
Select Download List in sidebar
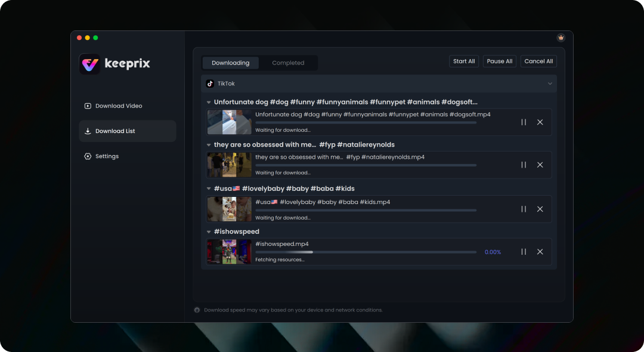pos(128,131)
